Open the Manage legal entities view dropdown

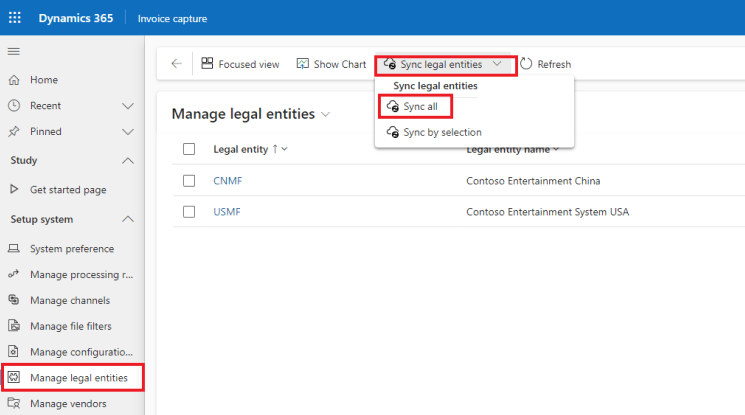[326, 115]
